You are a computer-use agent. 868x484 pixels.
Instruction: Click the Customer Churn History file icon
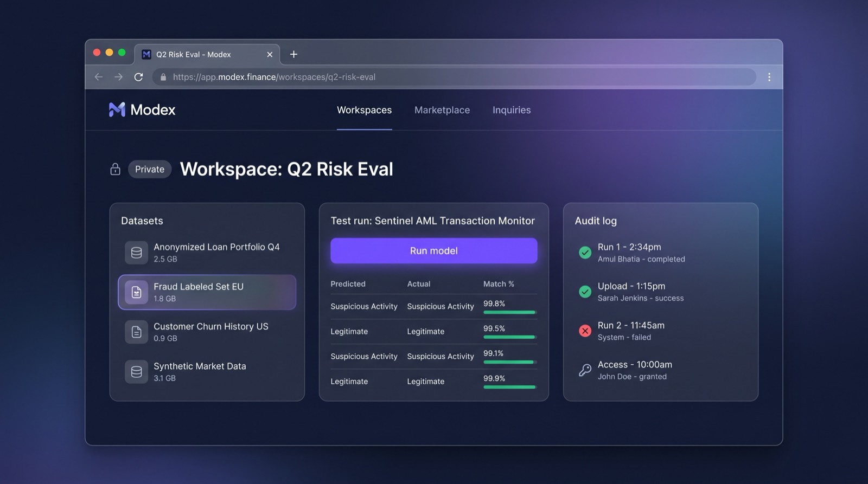(136, 332)
